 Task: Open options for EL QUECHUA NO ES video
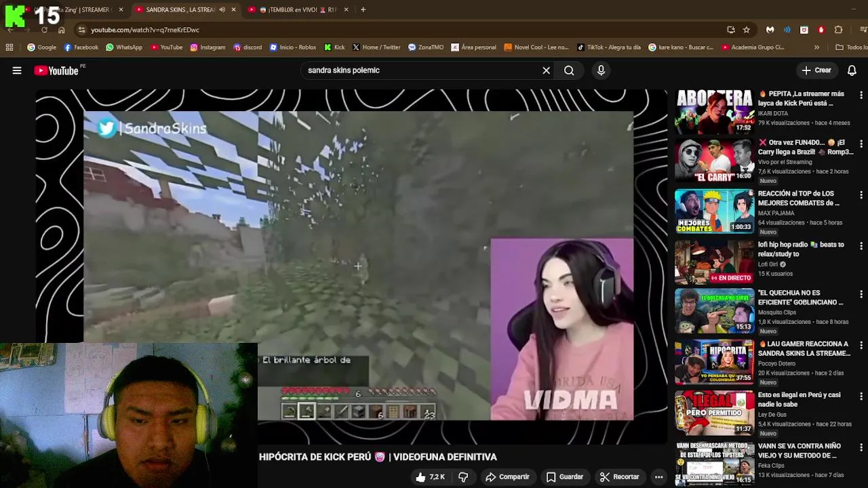point(861,294)
